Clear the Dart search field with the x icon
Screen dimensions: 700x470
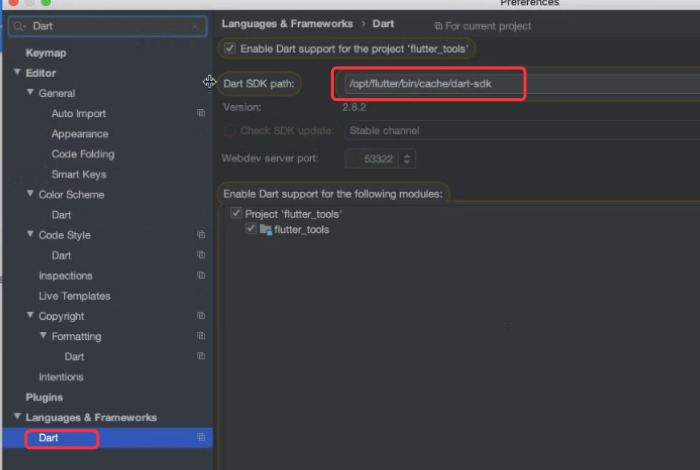tap(195, 26)
